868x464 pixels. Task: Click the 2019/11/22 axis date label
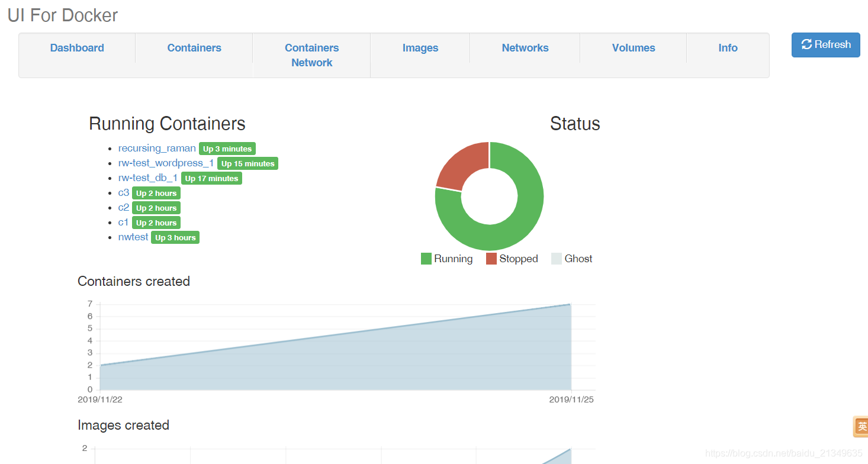pyautogui.click(x=100, y=399)
